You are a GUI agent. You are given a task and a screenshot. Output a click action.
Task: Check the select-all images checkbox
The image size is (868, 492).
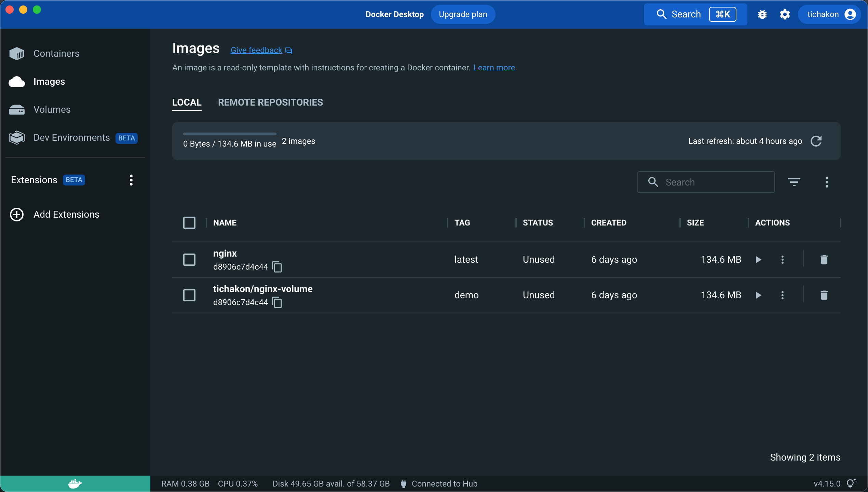point(189,222)
